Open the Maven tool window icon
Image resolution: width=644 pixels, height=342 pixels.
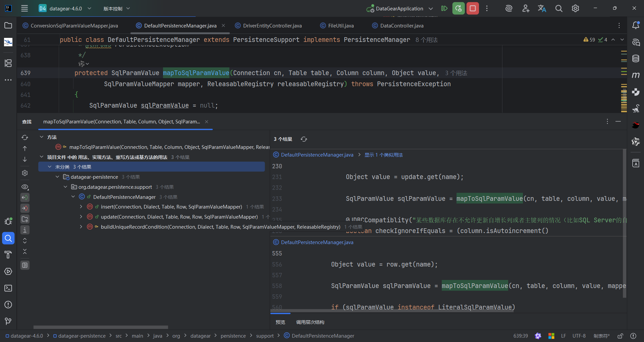[x=636, y=75]
